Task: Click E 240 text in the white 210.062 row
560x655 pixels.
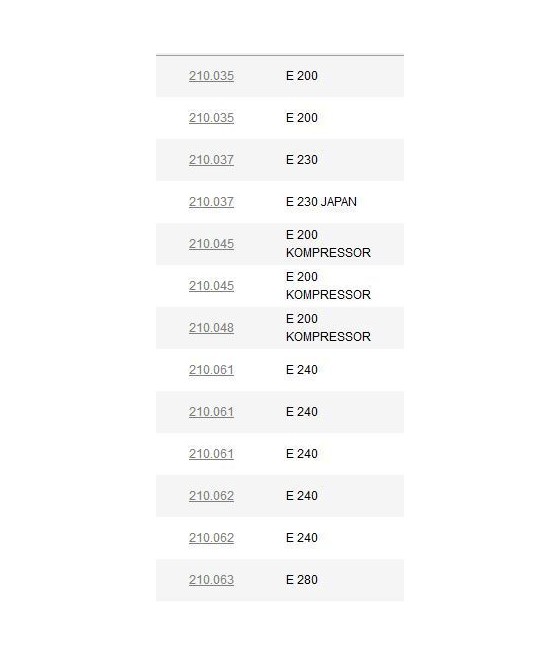Action: [302, 538]
